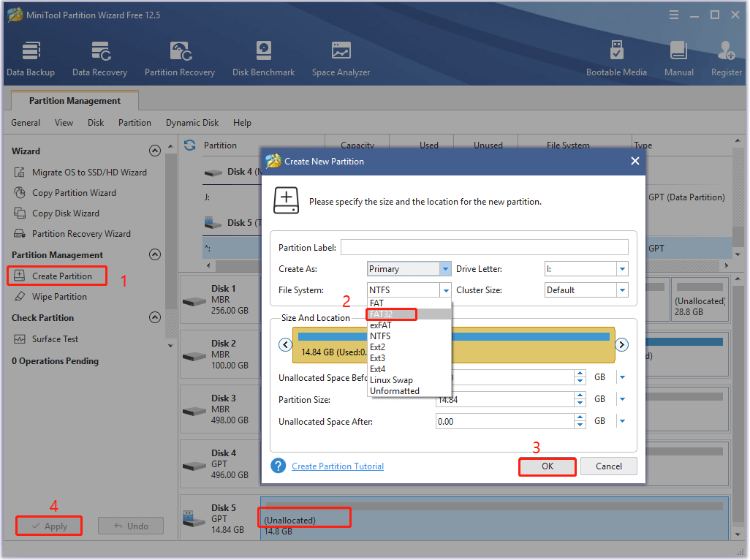This screenshot has height=560, width=750.
Task: Click the Copy Partition Wizard icon
Action: [x=20, y=193]
